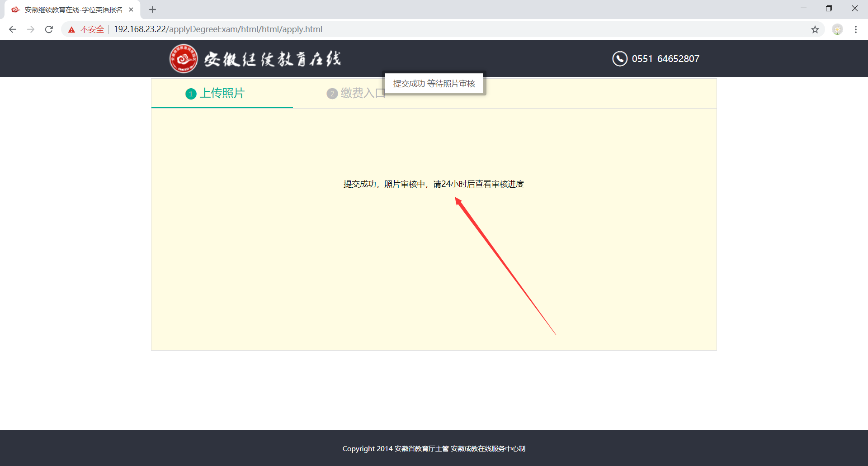The image size is (868, 466).
Task: Open the browser profile avatar icon
Action: [x=837, y=29]
